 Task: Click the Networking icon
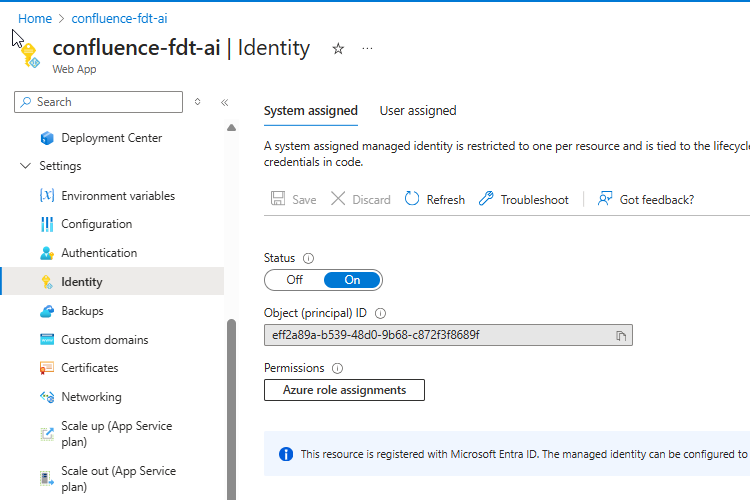[47, 397]
